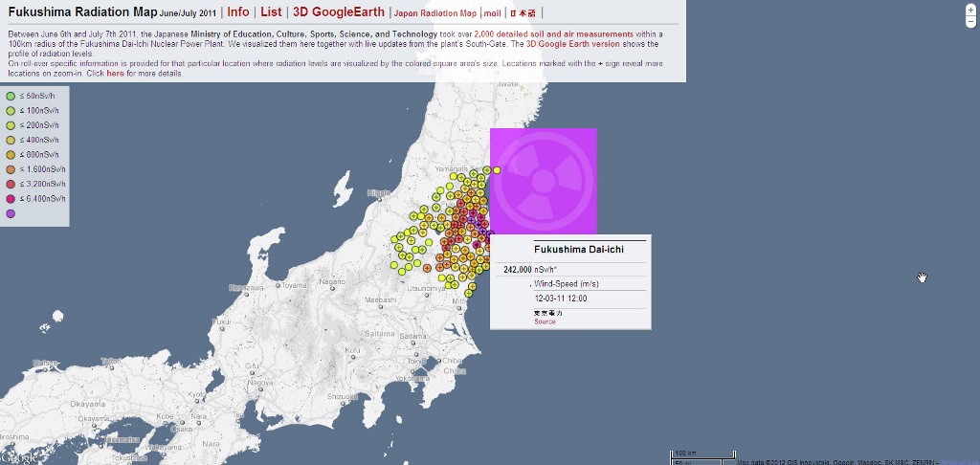Click the map zoom control at top right
Screen dimensions: 980x465
tap(969, 12)
